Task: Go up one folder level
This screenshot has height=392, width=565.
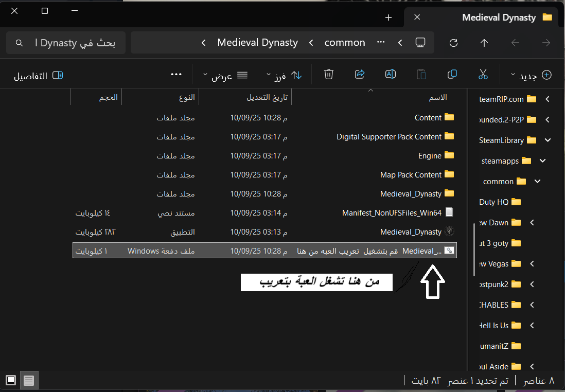Action: coord(484,43)
